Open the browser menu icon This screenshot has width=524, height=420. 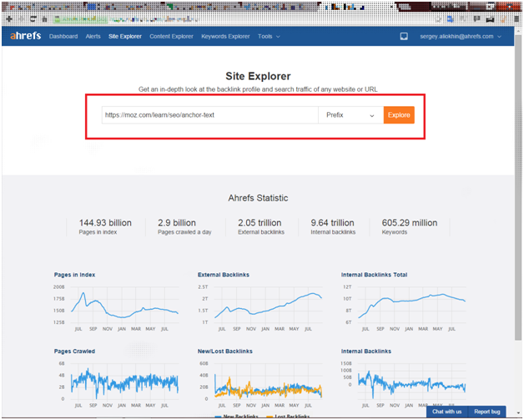click(516, 19)
